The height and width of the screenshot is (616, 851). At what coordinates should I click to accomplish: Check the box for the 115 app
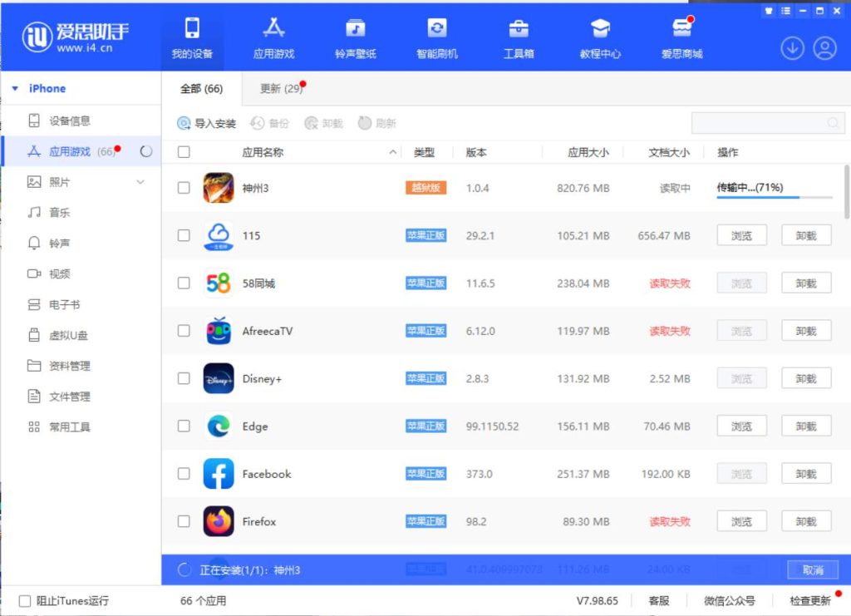pyautogui.click(x=184, y=235)
